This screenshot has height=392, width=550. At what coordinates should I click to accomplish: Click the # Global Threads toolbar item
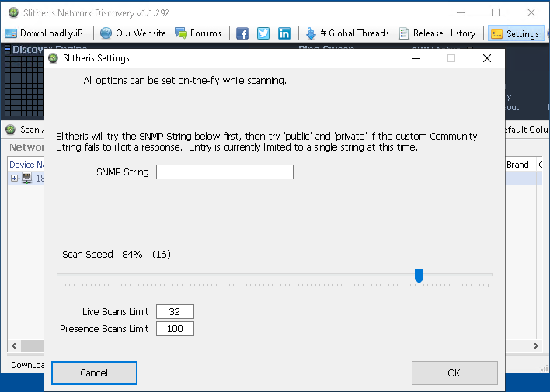pos(347,33)
